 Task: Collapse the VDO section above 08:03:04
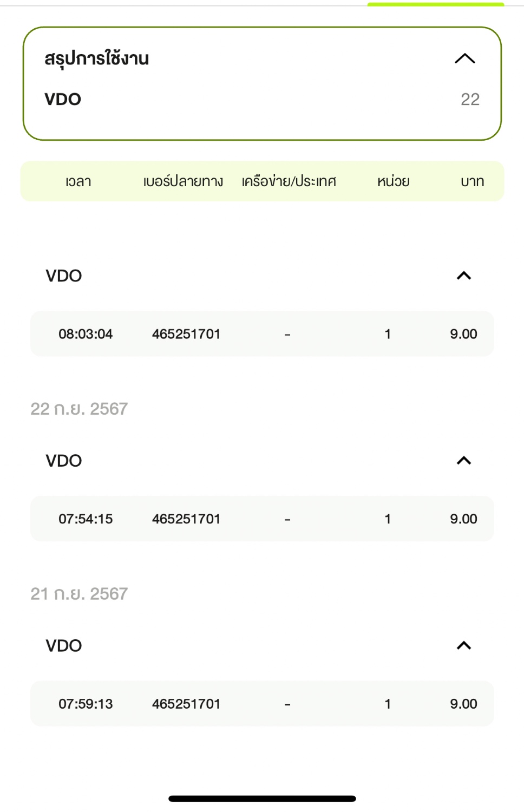click(x=464, y=276)
